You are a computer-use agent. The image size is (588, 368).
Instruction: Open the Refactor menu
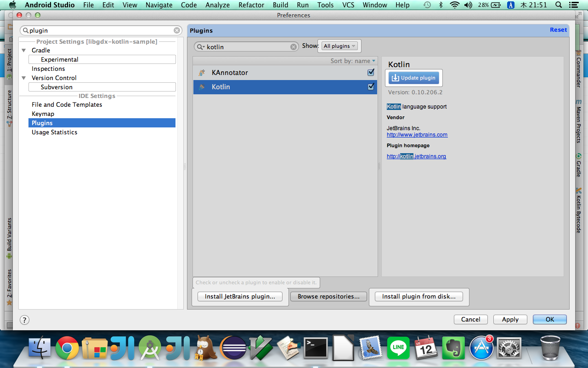(x=251, y=5)
